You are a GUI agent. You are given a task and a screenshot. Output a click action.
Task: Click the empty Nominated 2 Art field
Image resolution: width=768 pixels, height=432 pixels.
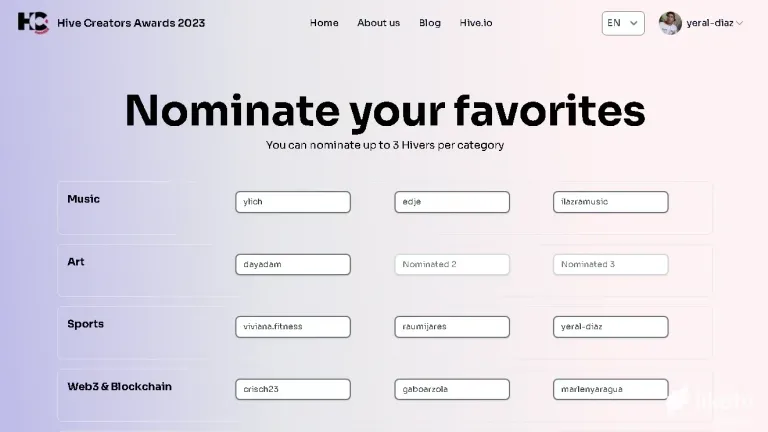(x=452, y=264)
